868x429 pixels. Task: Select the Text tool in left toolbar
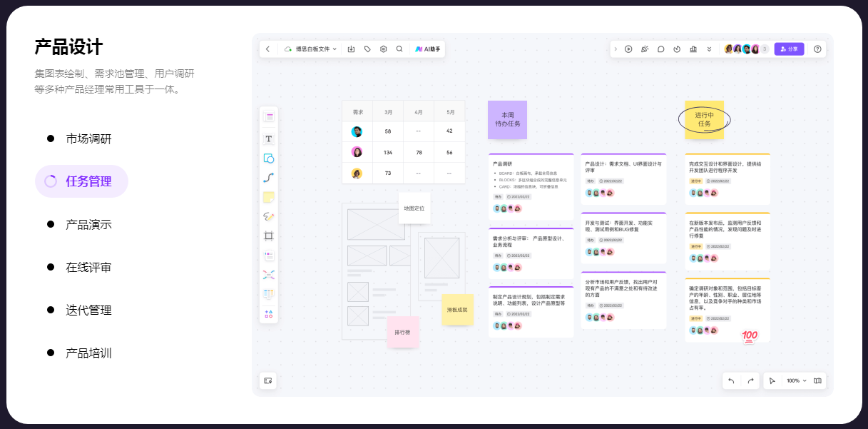coord(269,139)
